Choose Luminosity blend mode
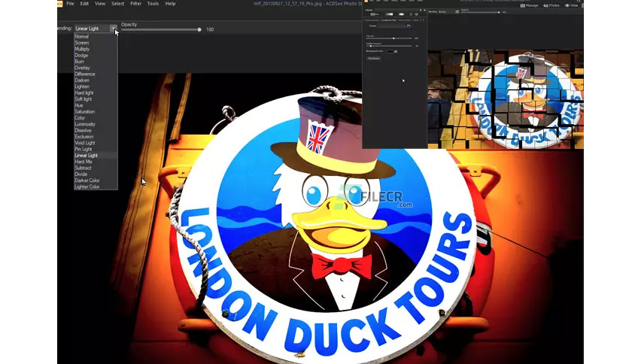The height and width of the screenshot is (364, 629). (x=96, y=124)
